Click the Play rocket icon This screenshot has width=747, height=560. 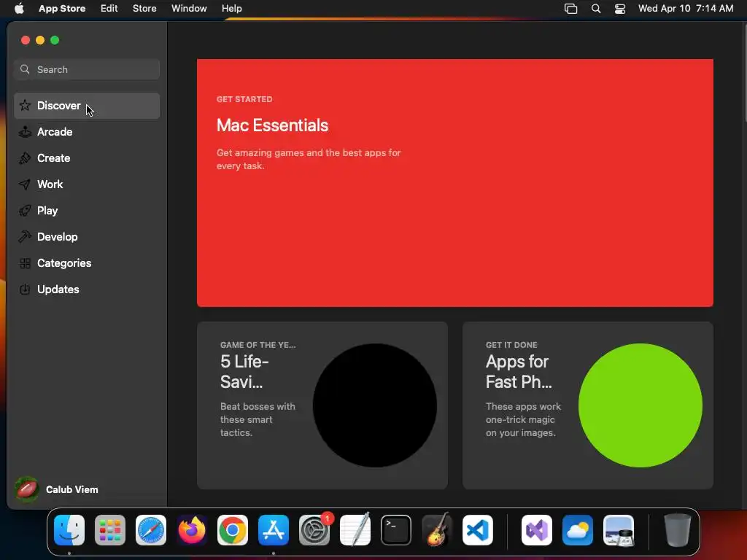pos(25,211)
